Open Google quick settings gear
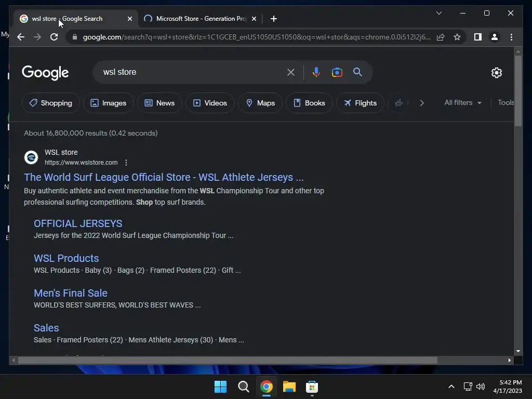 pos(496,73)
